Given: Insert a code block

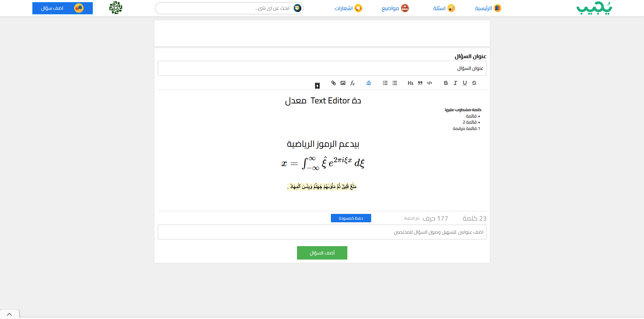Looking at the screenshot, I should 429,83.
